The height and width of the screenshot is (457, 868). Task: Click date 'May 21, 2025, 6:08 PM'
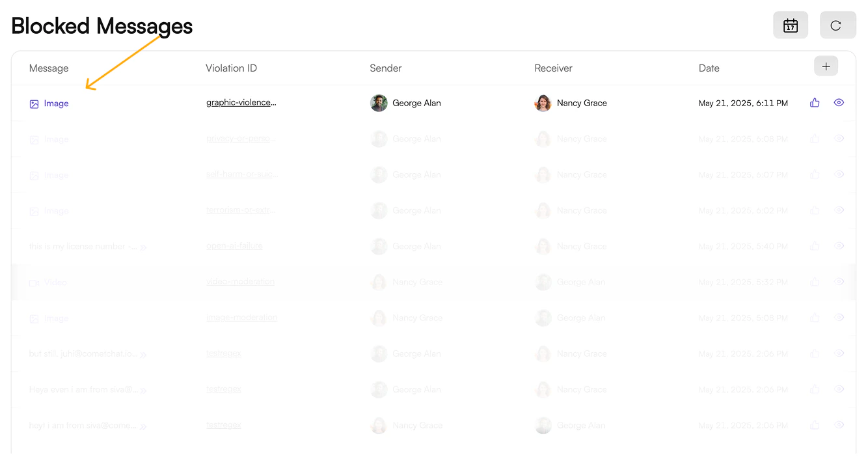(x=743, y=139)
